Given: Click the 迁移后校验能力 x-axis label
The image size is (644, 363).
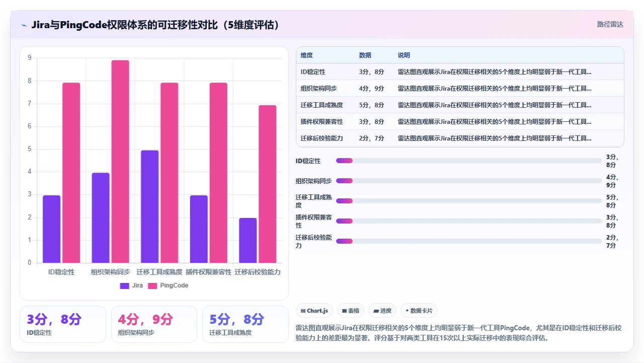Looking at the screenshot, I should (258, 272).
